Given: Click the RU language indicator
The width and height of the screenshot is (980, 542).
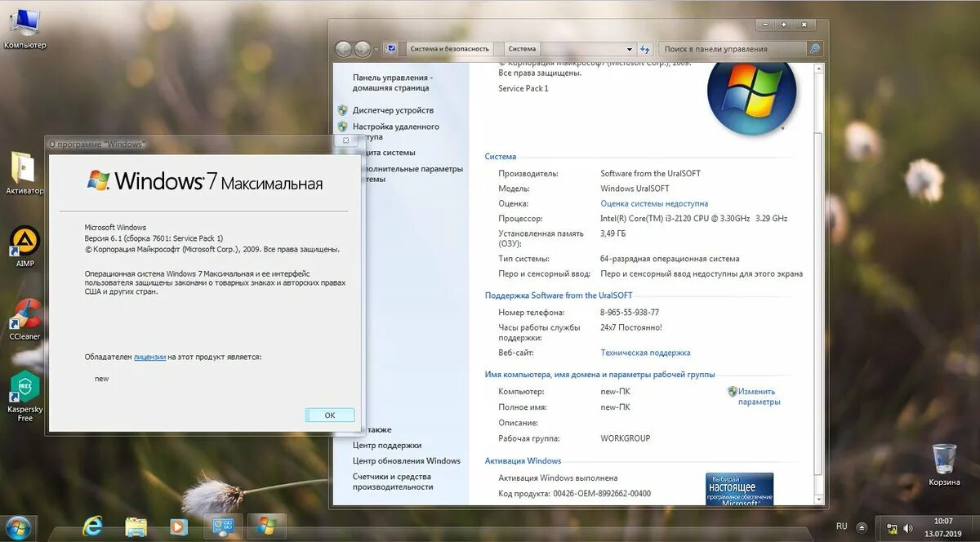Looking at the screenshot, I should [x=841, y=526].
